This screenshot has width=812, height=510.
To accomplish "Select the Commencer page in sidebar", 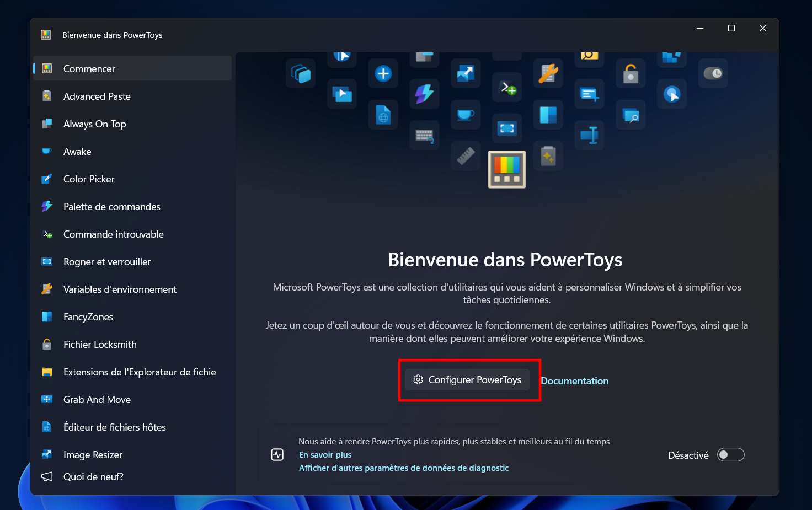I will pos(132,68).
